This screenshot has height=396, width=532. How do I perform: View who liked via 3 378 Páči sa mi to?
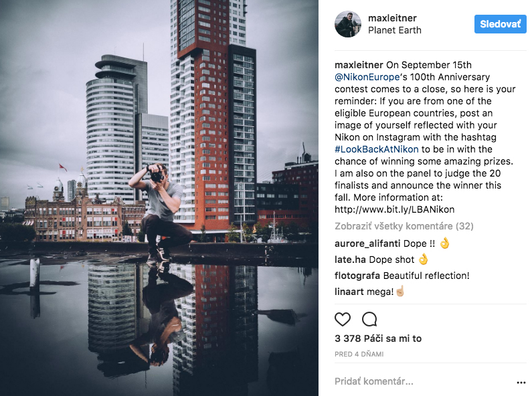pyautogui.click(x=378, y=338)
